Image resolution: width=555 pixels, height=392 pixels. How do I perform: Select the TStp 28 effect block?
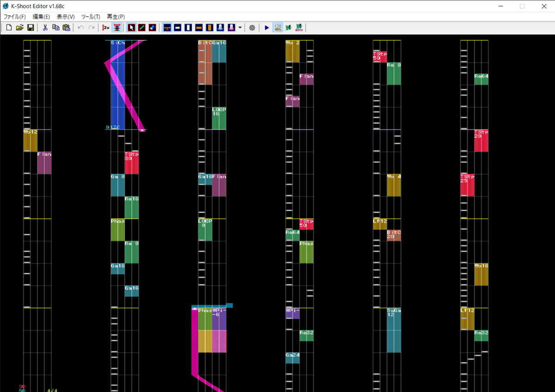(x=481, y=141)
